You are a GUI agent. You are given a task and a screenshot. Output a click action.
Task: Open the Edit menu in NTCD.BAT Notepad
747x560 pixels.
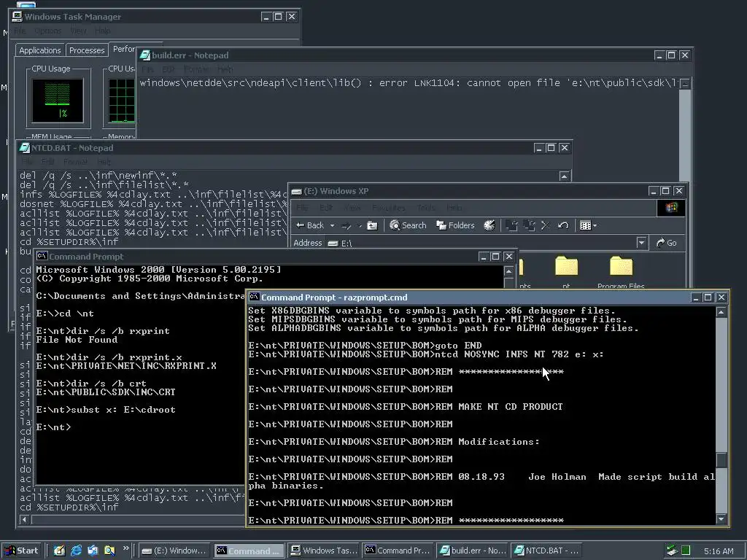pos(47,162)
